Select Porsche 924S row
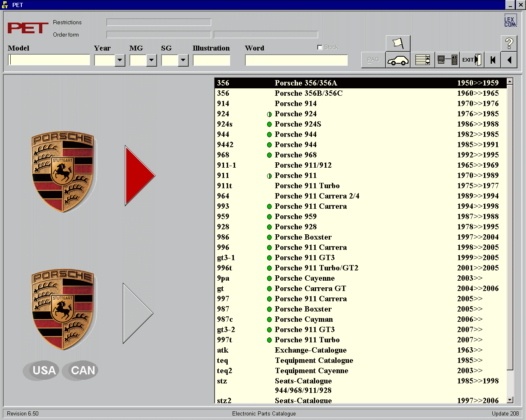This screenshot has height=420, width=526. pyautogui.click(x=360, y=124)
